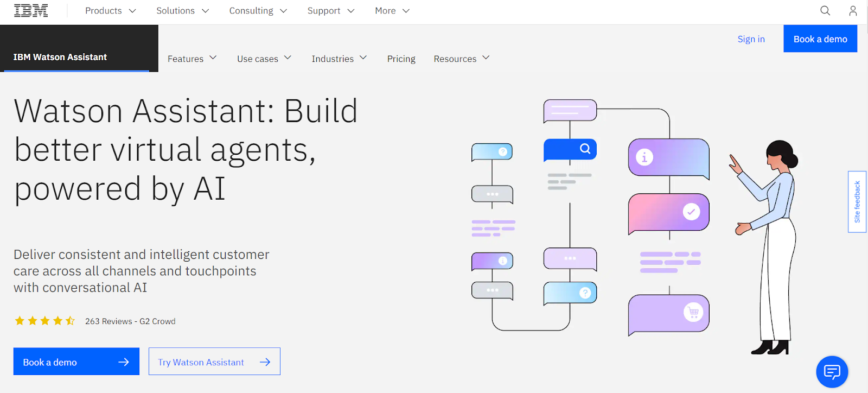Expand the Solutions menu
The height and width of the screenshot is (393, 868).
click(183, 11)
